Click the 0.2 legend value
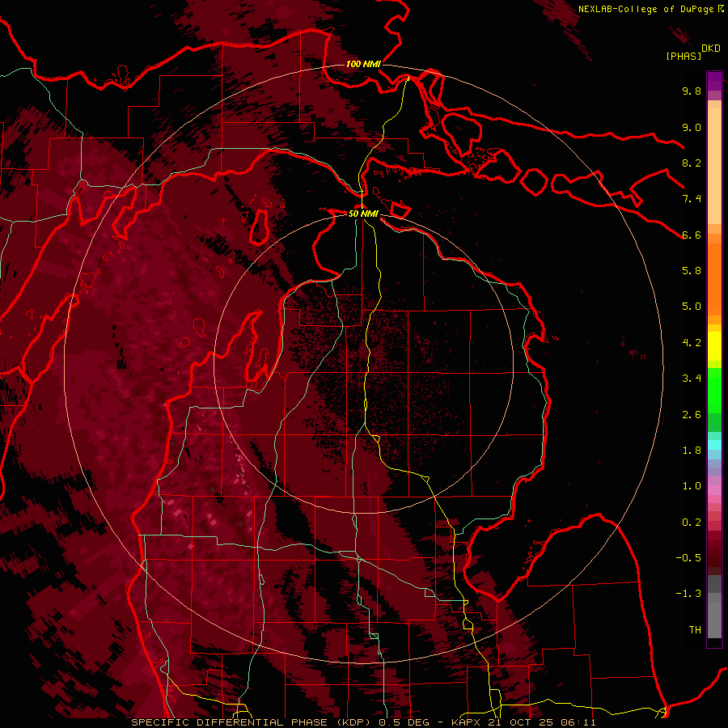 (x=692, y=523)
